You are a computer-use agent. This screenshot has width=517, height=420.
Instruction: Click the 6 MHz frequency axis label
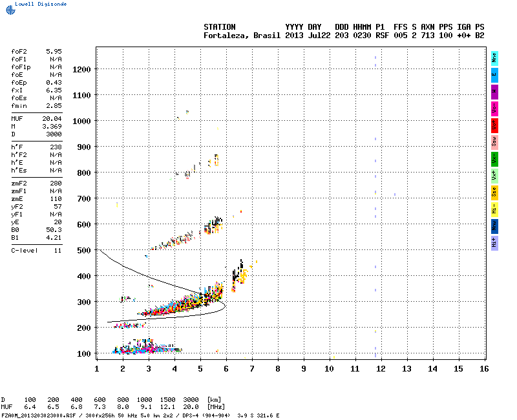226,369
